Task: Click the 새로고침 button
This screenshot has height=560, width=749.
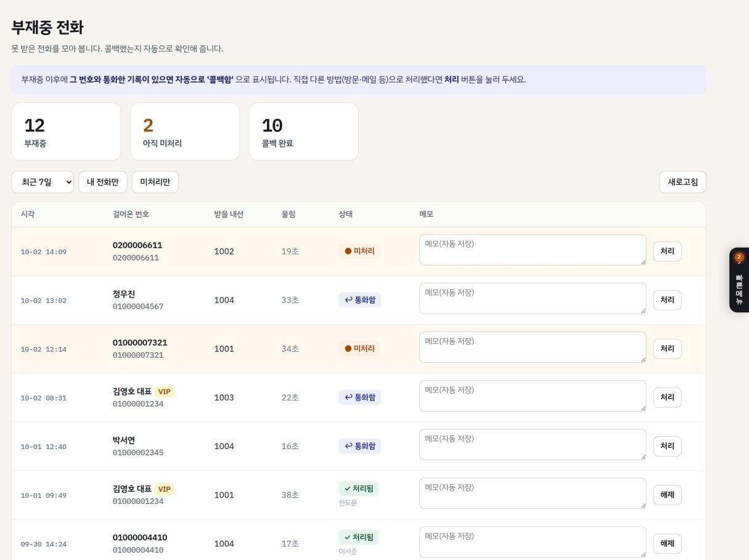Action: (x=682, y=182)
